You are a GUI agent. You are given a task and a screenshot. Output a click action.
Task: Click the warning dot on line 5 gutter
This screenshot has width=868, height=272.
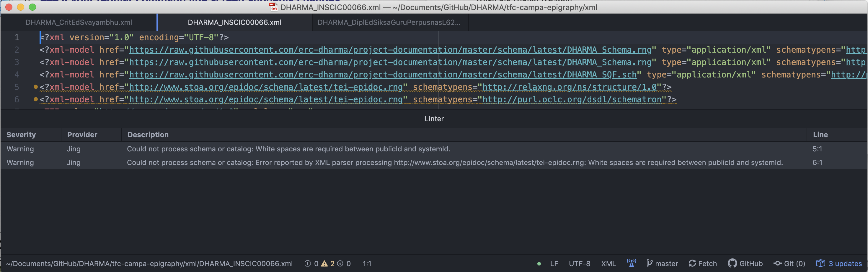click(36, 87)
